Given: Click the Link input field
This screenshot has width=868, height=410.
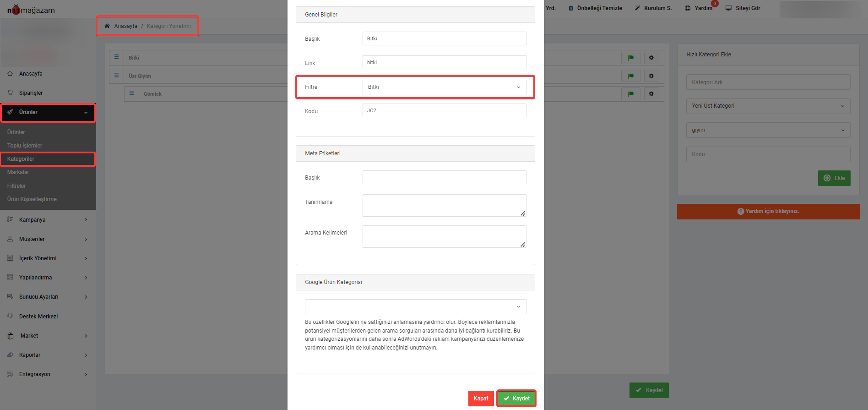Looking at the screenshot, I should pyautogui.click(x=444, y=62).
